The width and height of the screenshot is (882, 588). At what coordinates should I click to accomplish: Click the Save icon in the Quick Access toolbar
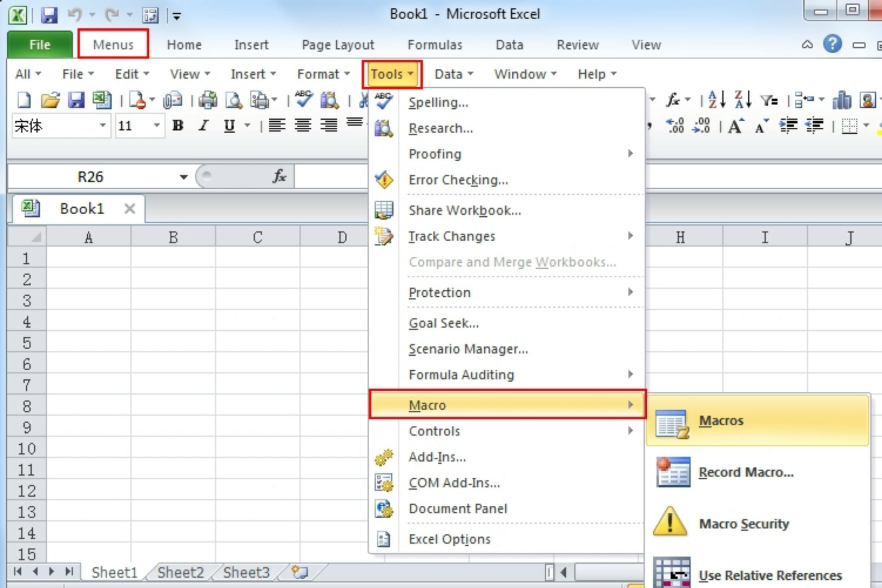(49, 15)
